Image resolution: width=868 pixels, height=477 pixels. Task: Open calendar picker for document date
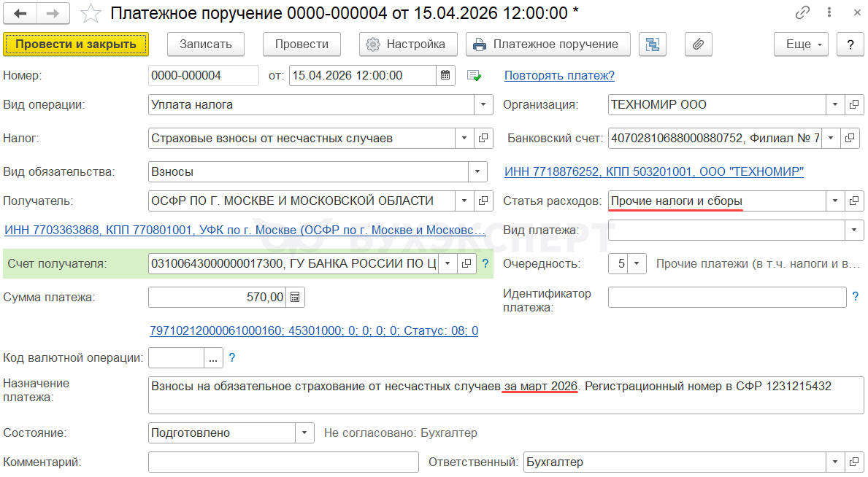445,76
